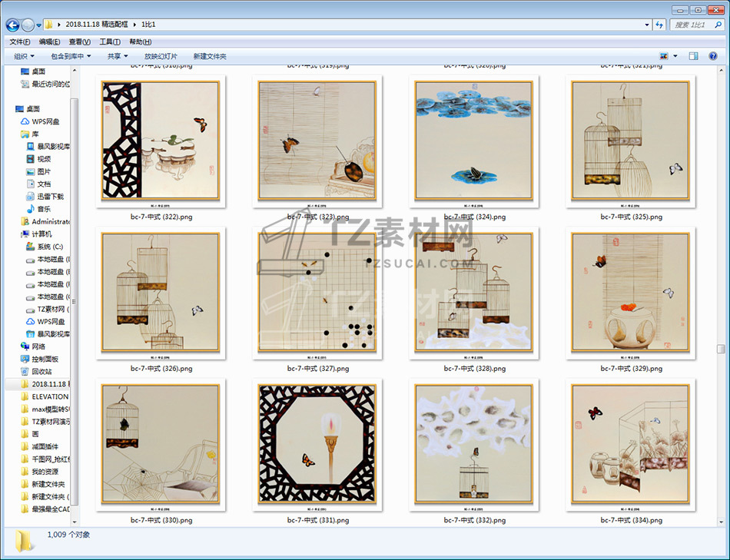Select thumbnail bc-7-中式 (332).png

(474, 445)
